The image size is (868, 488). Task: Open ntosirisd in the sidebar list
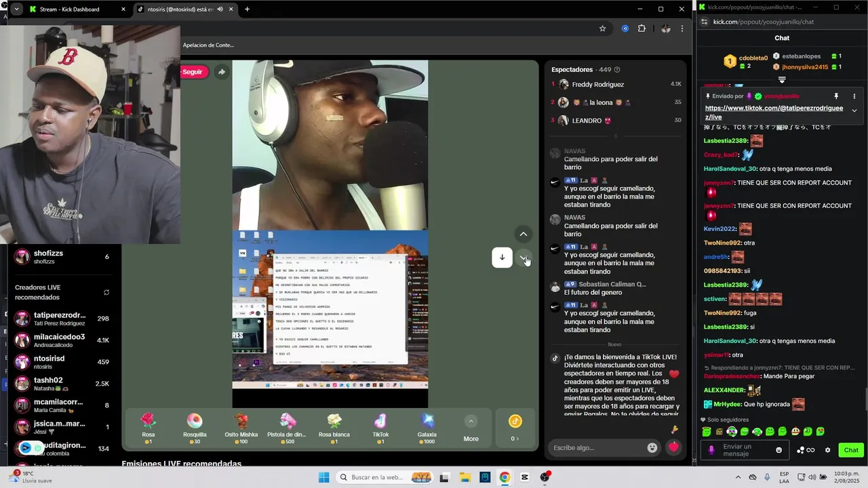coord(62,362)
